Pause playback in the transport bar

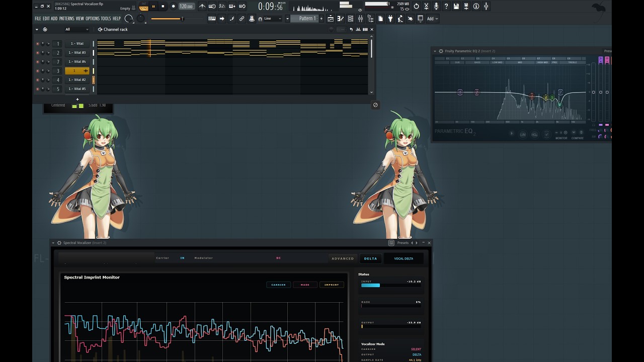point(153,7)
